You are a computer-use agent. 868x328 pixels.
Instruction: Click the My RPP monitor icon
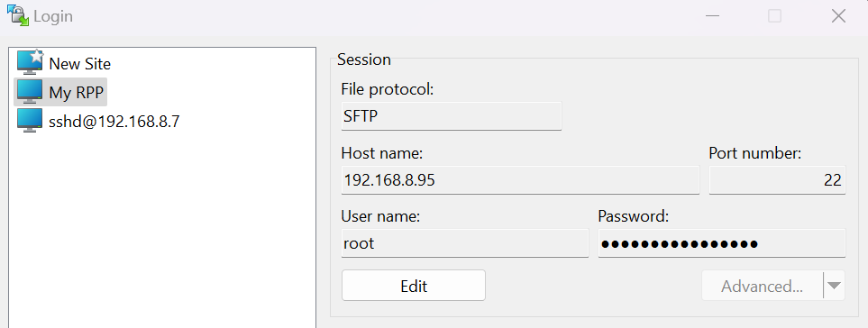coord(30,91)
